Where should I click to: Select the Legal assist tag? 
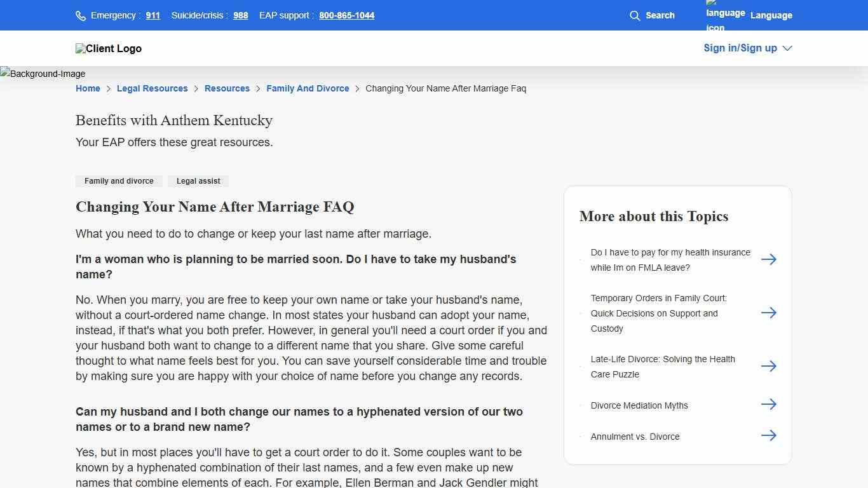click(198, 181)
